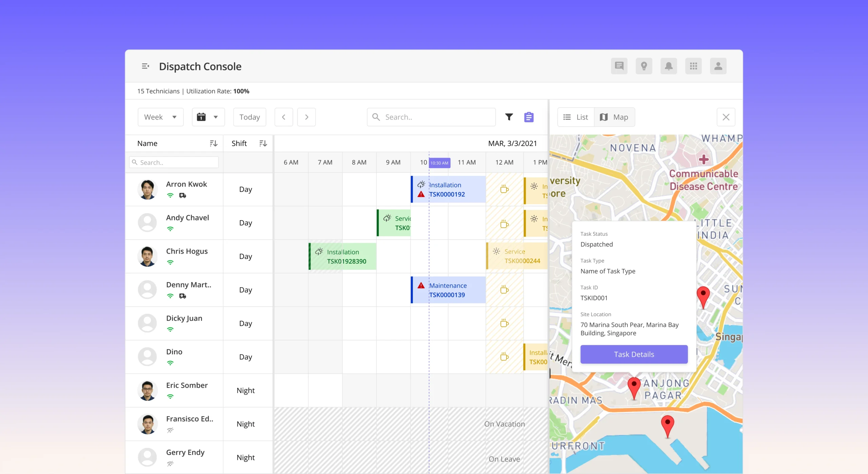
Task: Go to previous period arrow
Action: click(x=284, y=117)
